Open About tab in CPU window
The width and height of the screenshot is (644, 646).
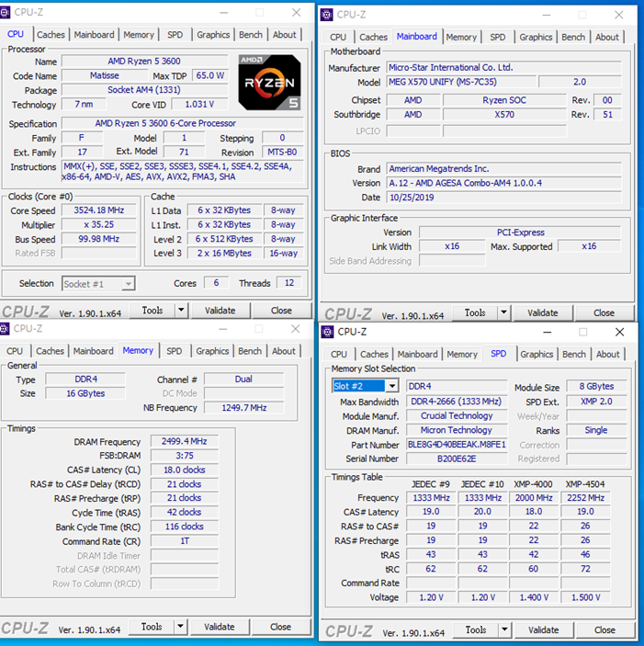click(284, 35)
